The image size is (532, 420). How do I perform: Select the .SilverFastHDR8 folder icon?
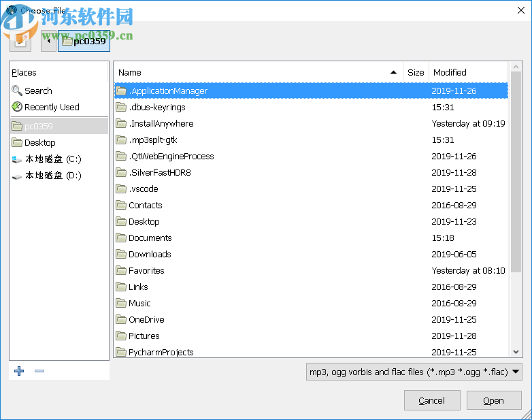121,172
